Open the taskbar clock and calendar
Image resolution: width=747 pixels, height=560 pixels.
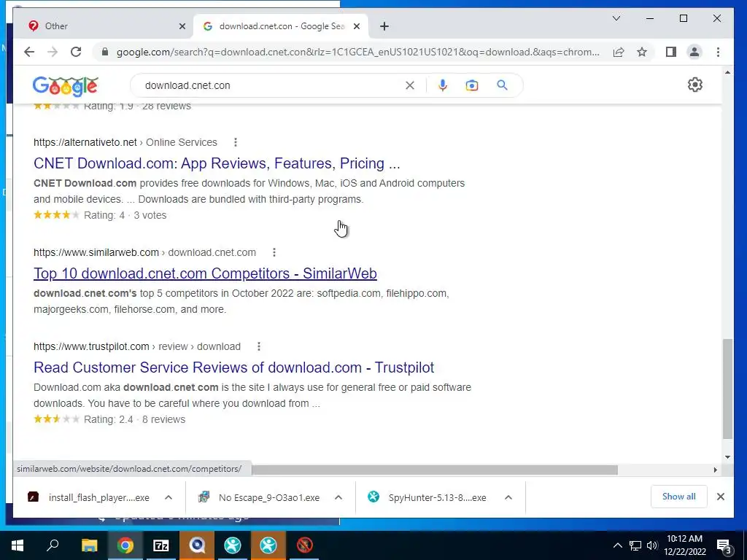[684, 545]
